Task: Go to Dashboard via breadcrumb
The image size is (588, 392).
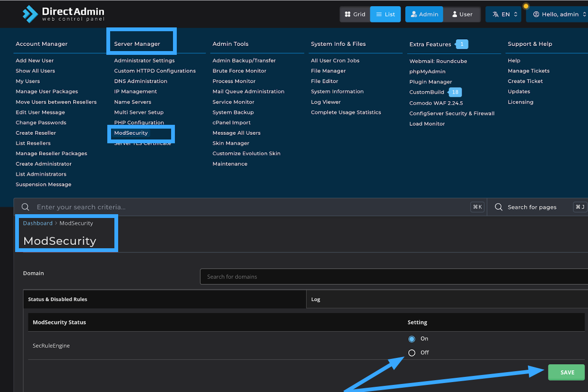Action: click(x=38, y=223)
